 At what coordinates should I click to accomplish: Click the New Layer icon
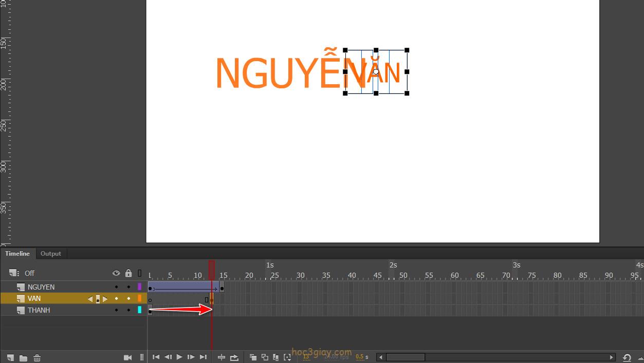pyautogui.click(x=10, y=357)
